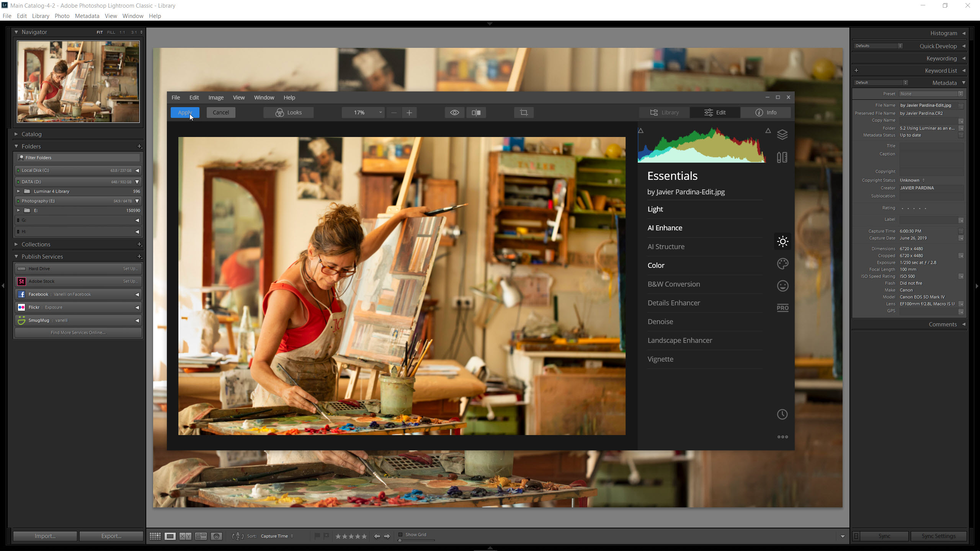980x551 pixels.
Task: Open the Window menu
Action: [x=132, y=15]
